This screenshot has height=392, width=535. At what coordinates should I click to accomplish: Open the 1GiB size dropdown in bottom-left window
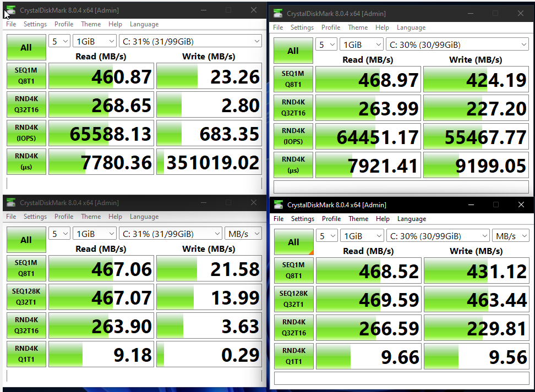coord(95,234)
